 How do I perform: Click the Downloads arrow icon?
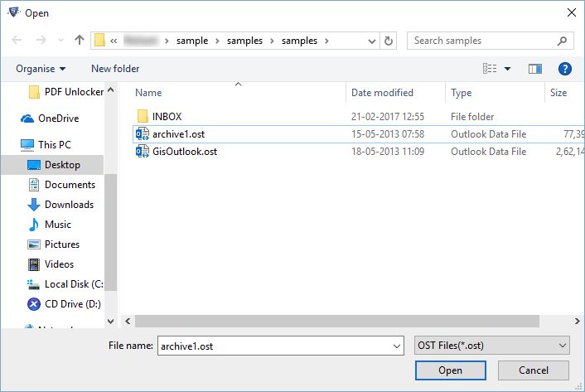pyautogui.click(x=34, y=205)
